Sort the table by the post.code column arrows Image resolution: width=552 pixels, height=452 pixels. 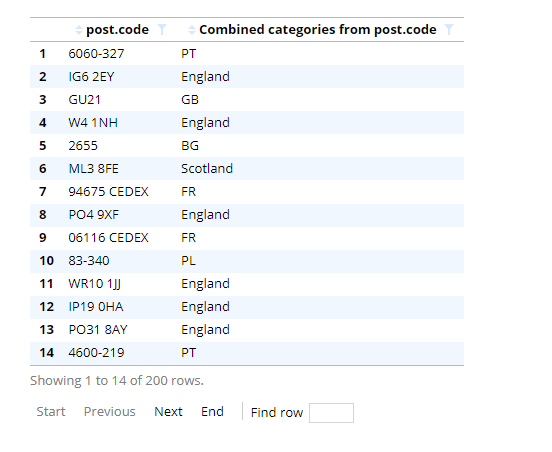tap(79, 30)
